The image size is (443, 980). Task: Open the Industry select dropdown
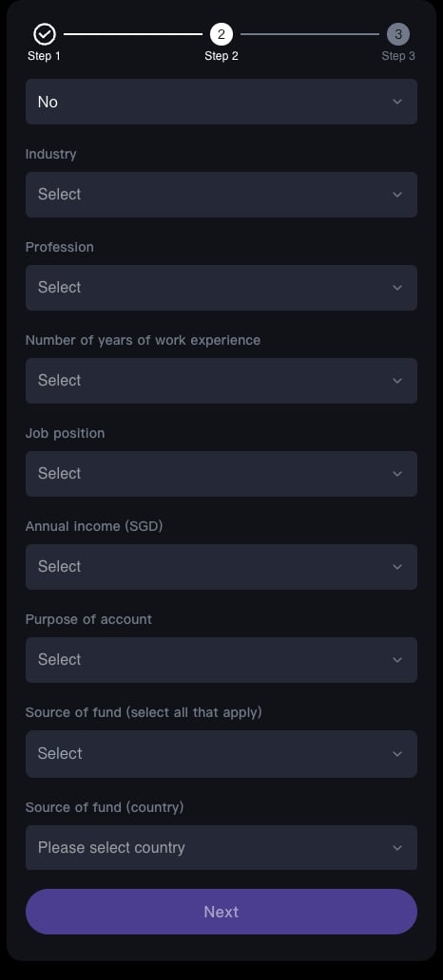[221, 195]
